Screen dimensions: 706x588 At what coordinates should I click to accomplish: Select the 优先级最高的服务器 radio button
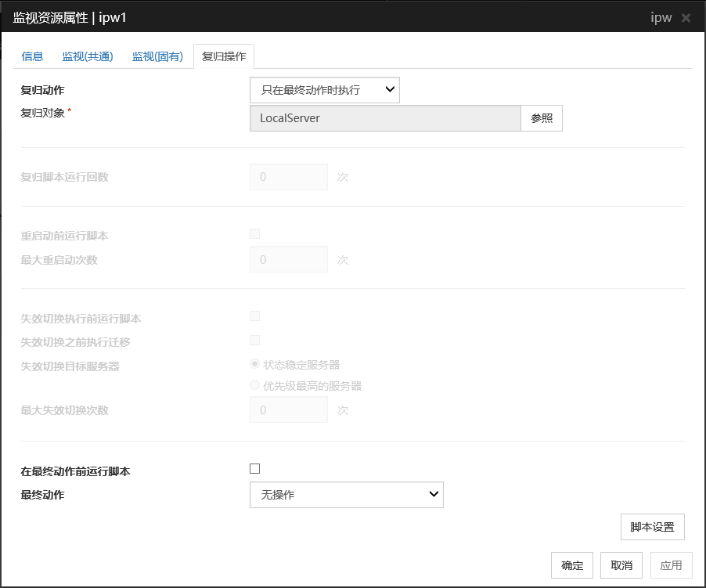[x=254, y=385]
